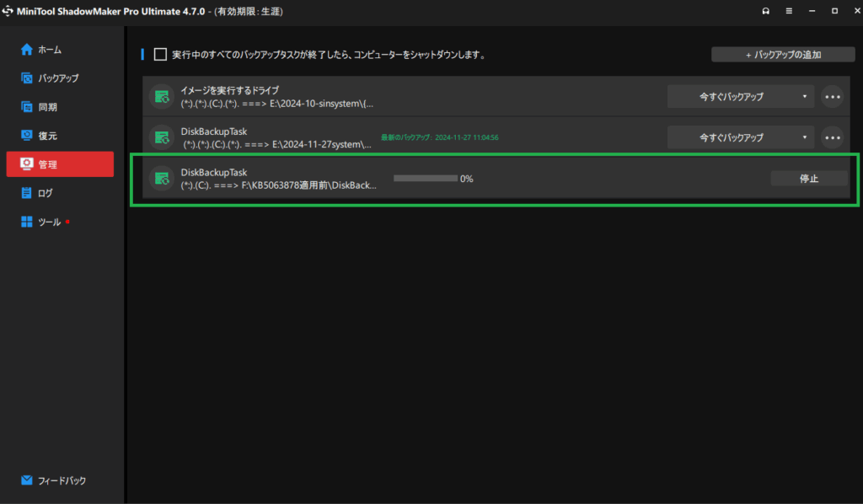The width and height of the screenshot is (863, 504).
Task: Click + バックアップの追加 button
Action: pos(783,55)
